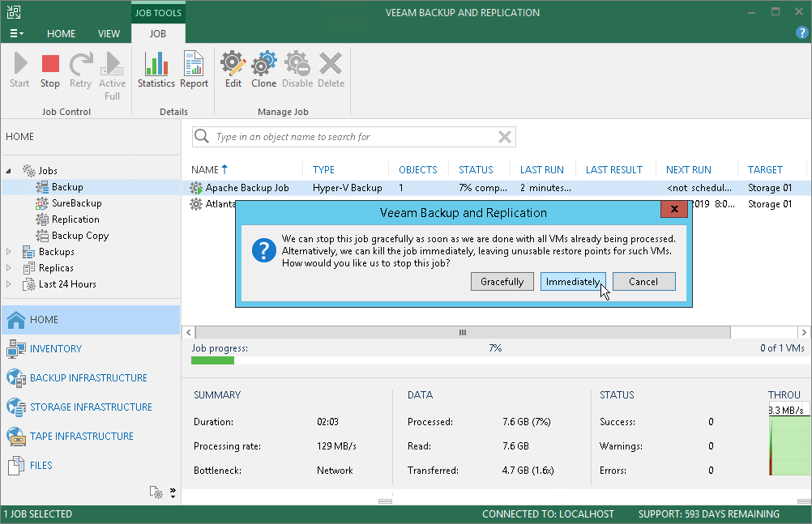This screenshot has height=524, width=812.
Task: Disable the selected job
Action: [x=297, y=70]
